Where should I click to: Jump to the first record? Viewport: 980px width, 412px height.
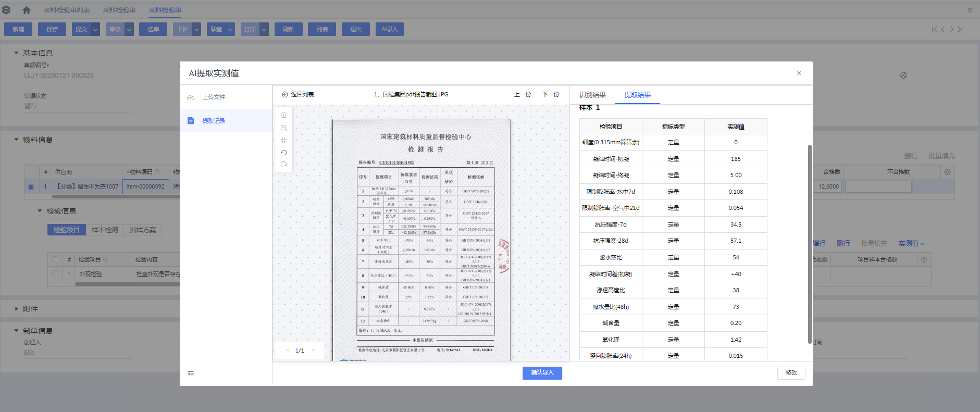click(934, 29)
